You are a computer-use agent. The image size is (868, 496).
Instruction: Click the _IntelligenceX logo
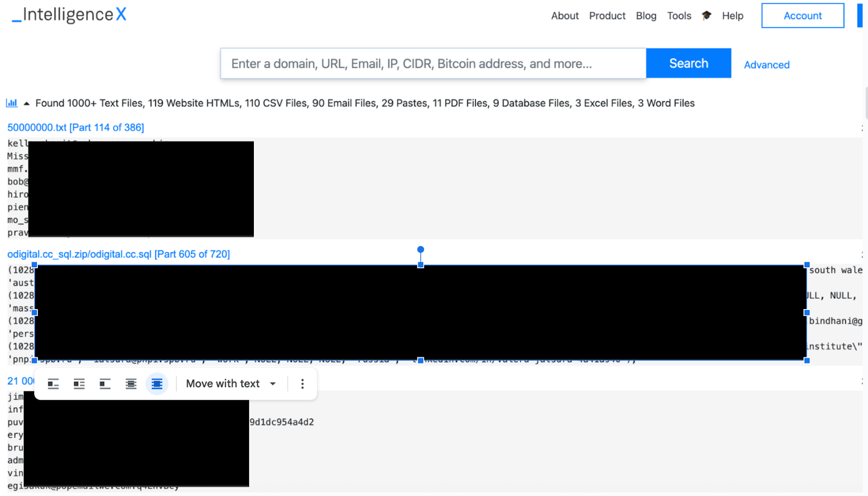tap(67, 15)
